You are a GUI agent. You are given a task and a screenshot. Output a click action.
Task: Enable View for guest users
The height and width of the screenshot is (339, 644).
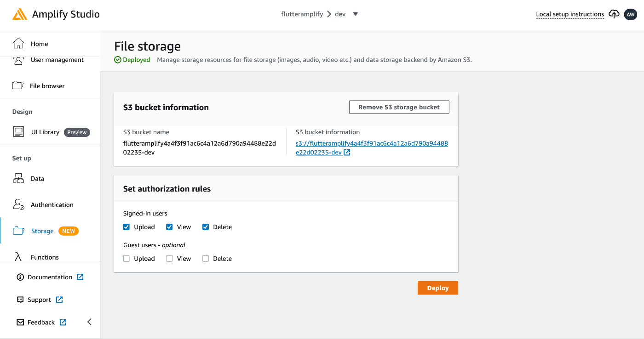(169, 259)
